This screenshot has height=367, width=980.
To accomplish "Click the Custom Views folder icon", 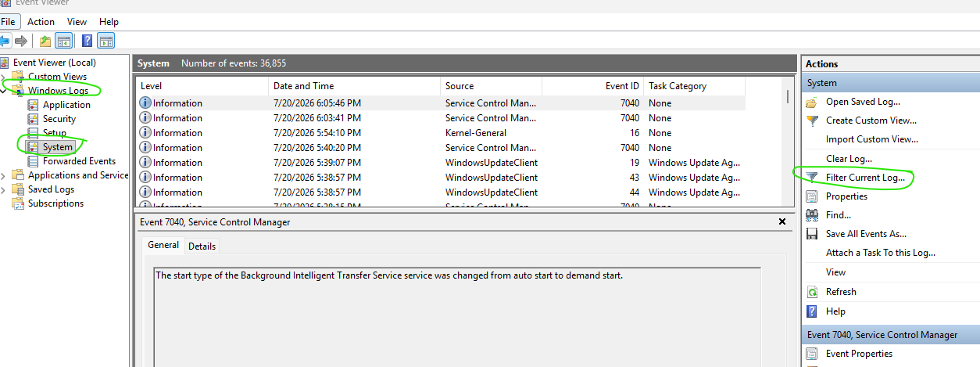I will pos(18,77).
